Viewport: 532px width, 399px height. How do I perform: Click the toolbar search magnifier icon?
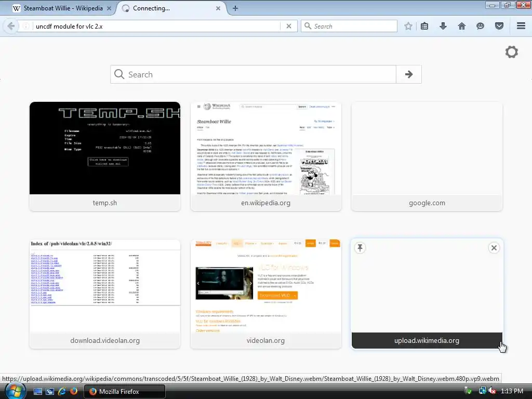click(308, 26)
